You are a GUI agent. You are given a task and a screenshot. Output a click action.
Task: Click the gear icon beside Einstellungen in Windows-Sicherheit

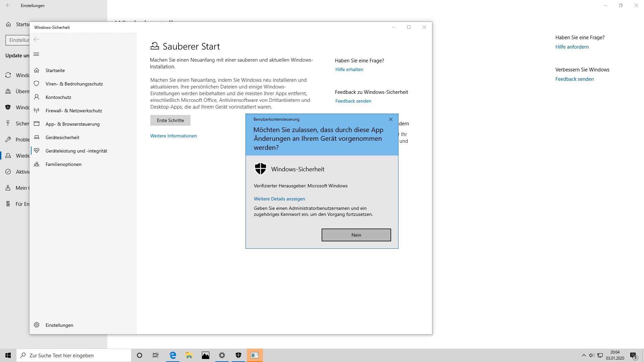[x=37, y=325]
